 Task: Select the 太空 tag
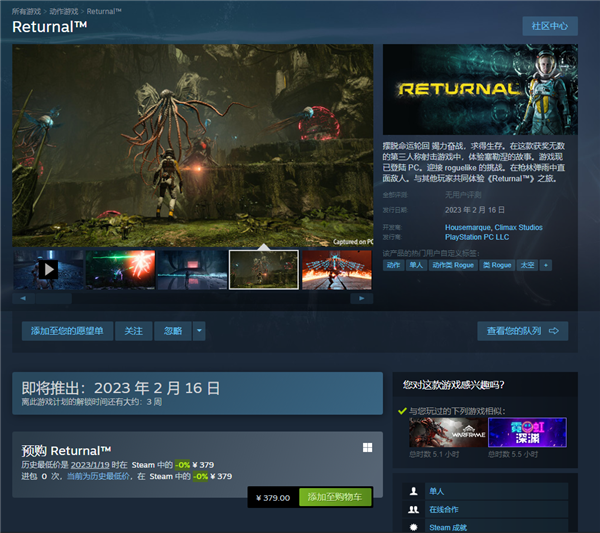point(527,265)
